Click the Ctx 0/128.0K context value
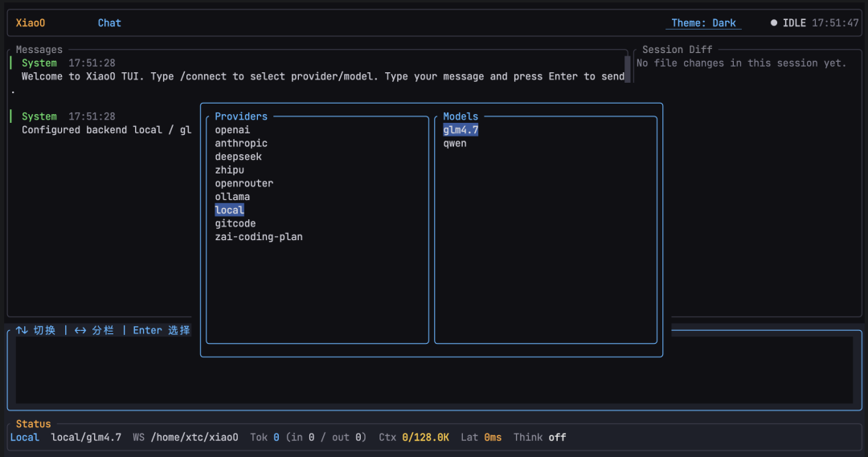 pos(426,437)
